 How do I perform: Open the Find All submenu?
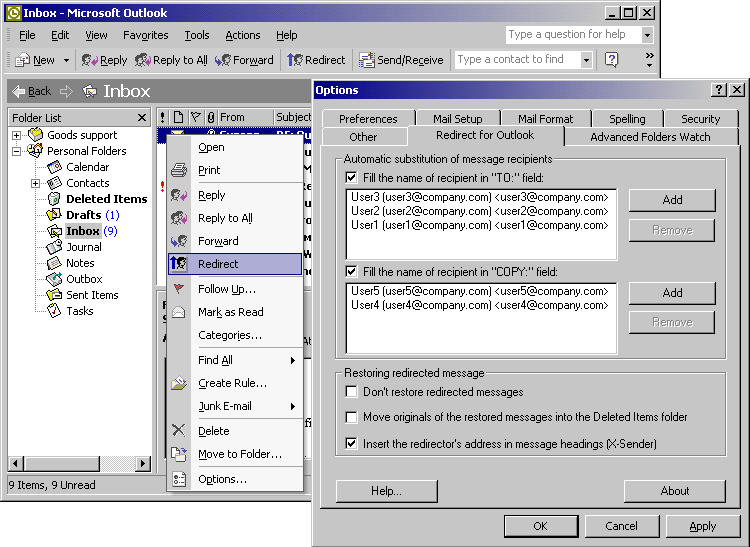(x=235, y=360)
